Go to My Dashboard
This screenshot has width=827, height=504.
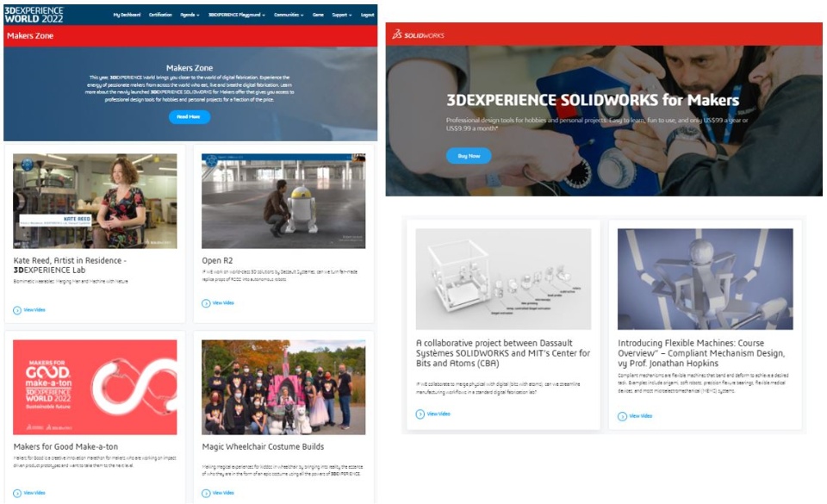(x=127, y=15)
